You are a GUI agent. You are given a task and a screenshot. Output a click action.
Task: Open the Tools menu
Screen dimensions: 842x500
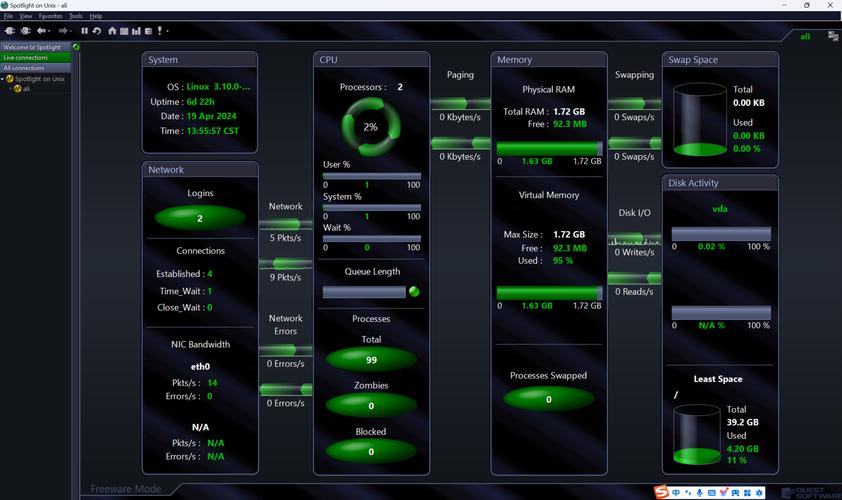tap(76, 17)
